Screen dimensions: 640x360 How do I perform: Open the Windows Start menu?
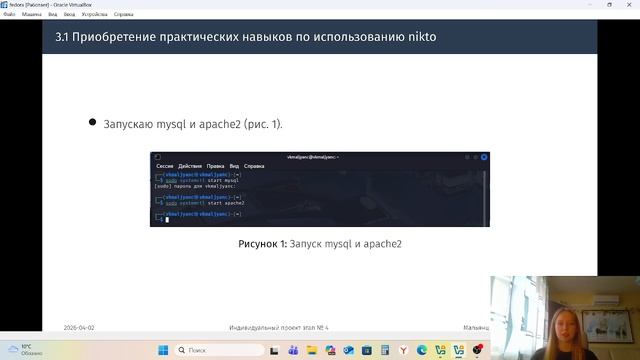163,350
